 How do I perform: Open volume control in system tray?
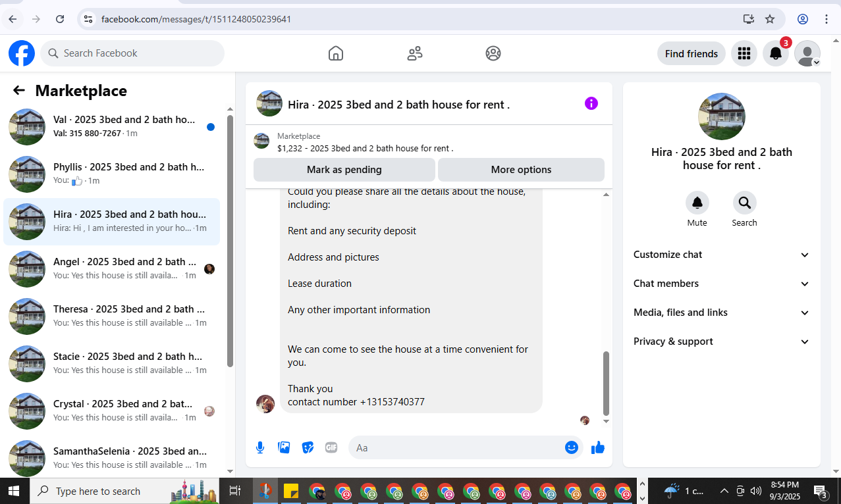(x=756, y=491)
